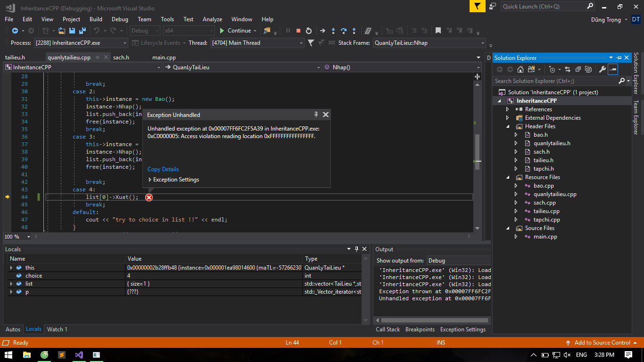The image size is (644, 362).
Task: Toggle auto-hide pin on Locals panel
Action: click(357, 249)
